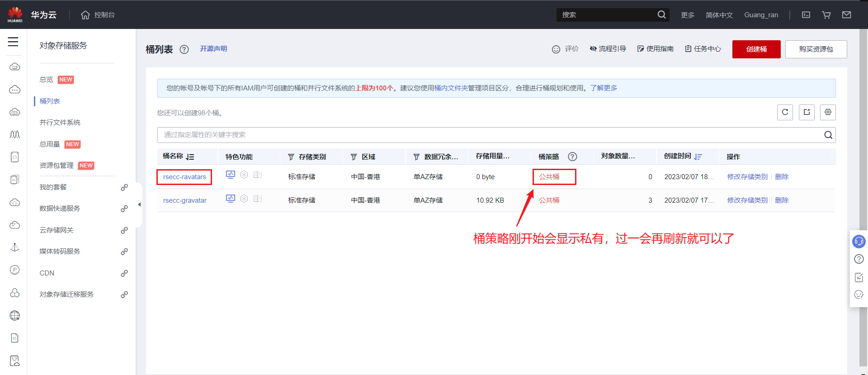Click the search magnifier in top bar

(661, 15)
